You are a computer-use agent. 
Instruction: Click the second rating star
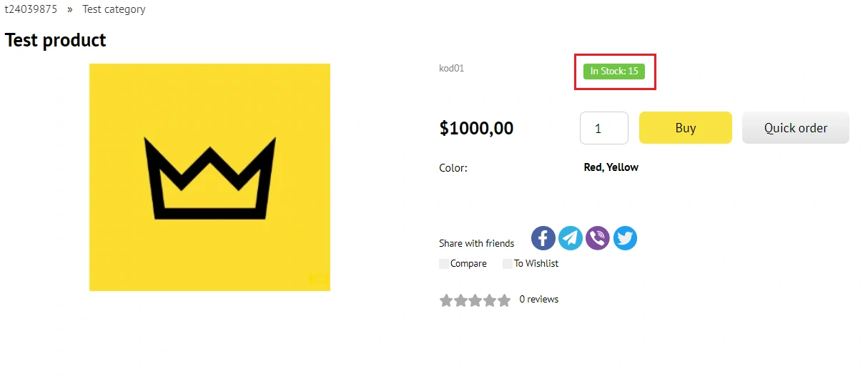coord(460,300)
